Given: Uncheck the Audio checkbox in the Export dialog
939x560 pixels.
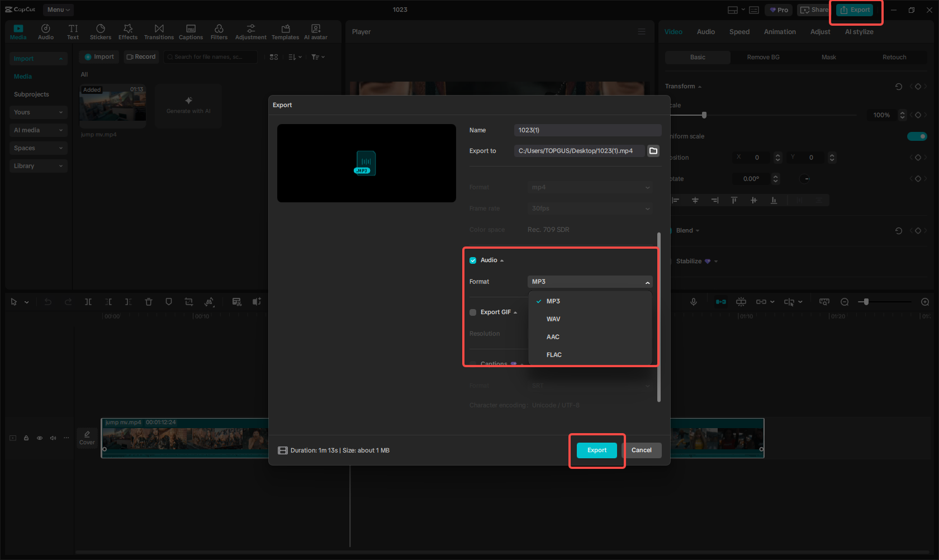Looking at the screenshot, I should click(472, 259).
